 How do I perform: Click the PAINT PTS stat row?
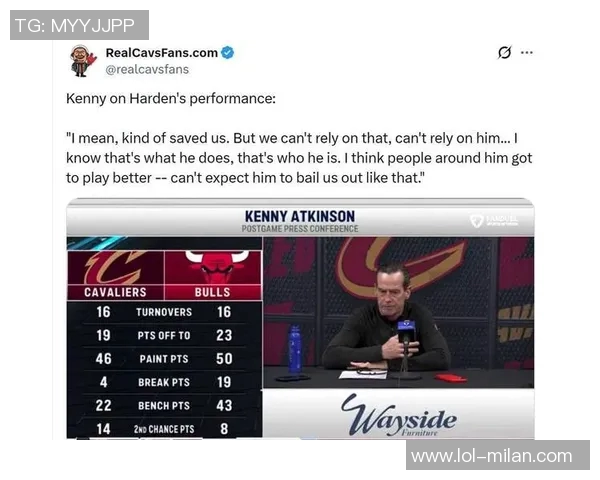164,358
